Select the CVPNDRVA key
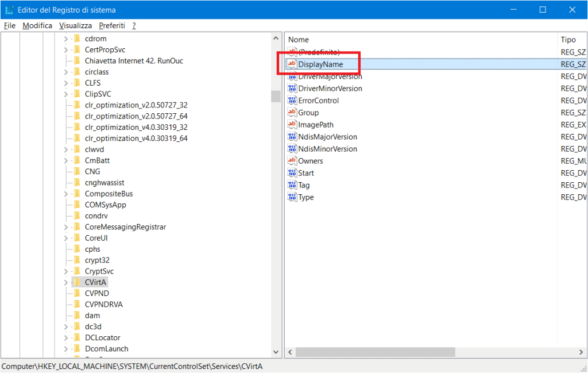Image resolution: width=588 pixels, height=373 pixels. 103,305
